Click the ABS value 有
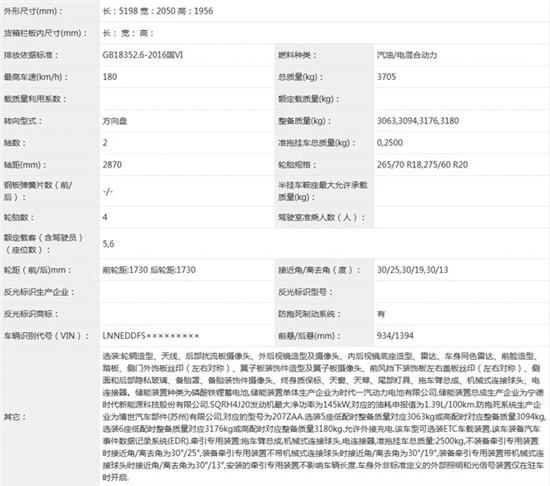The image size is (550, 486). click(381, 314)
